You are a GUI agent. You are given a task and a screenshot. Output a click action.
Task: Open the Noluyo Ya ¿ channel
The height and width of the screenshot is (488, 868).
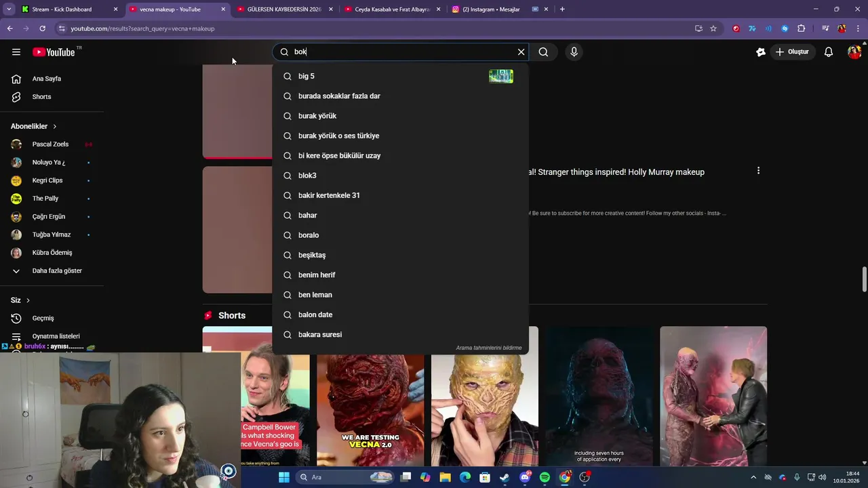tap(52, 163)
